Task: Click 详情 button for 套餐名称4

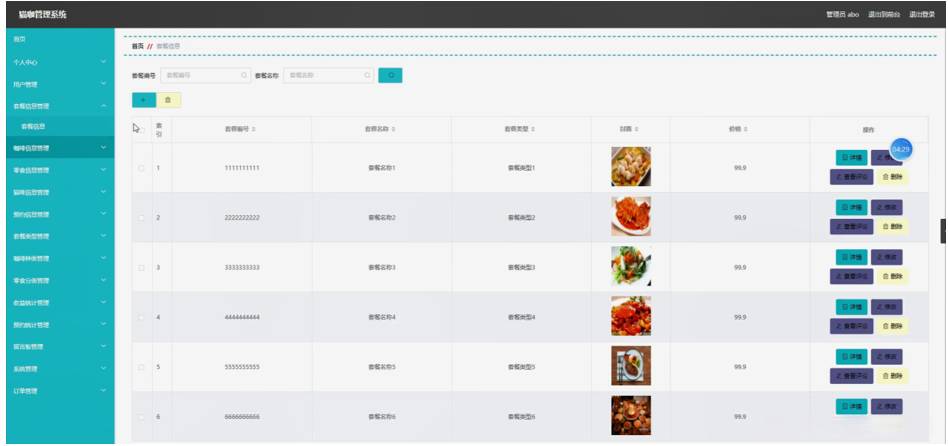Action: pyautogui.click(x=851, y=307)
